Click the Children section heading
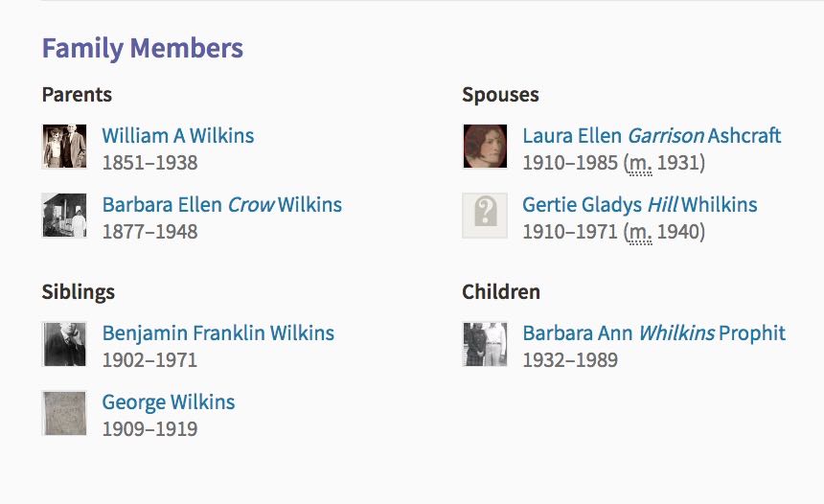 [x=501, y=291]
